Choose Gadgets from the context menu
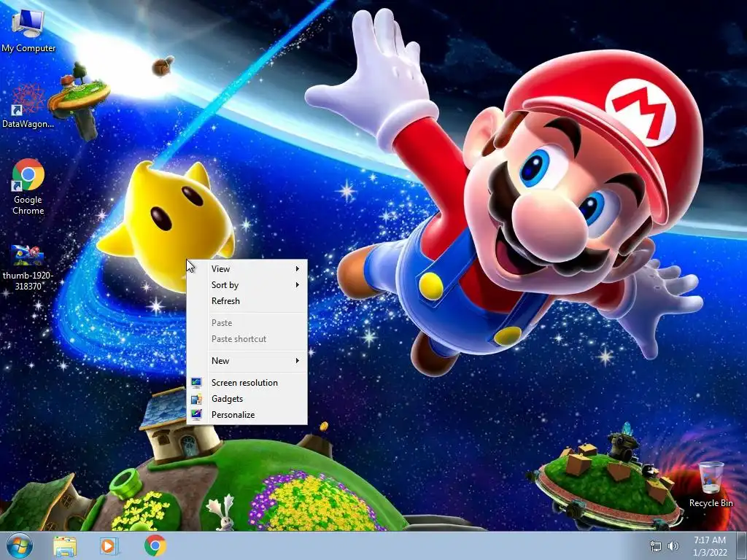This screenshot has height=560, width=747. coord(247,399)
